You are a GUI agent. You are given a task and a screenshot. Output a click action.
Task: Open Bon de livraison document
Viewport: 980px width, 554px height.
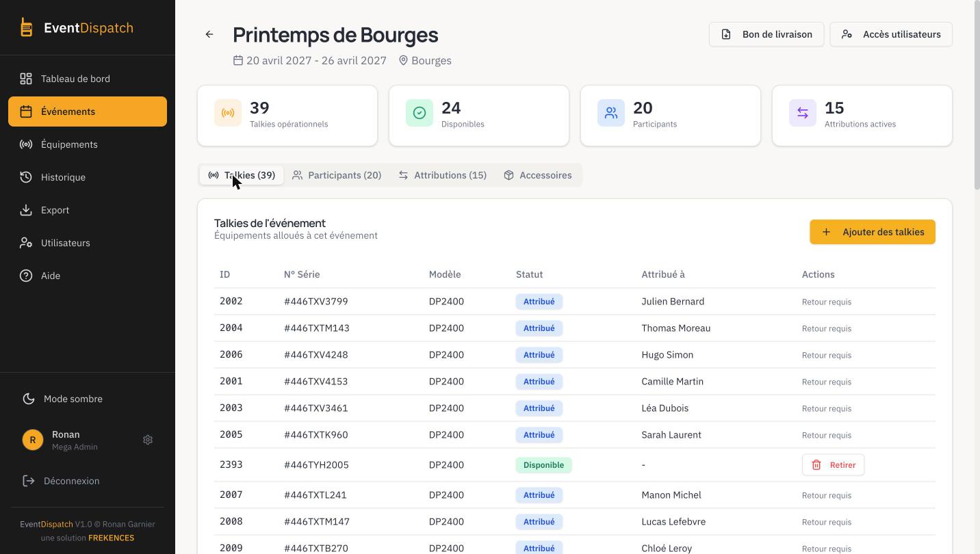pos(766,34)
